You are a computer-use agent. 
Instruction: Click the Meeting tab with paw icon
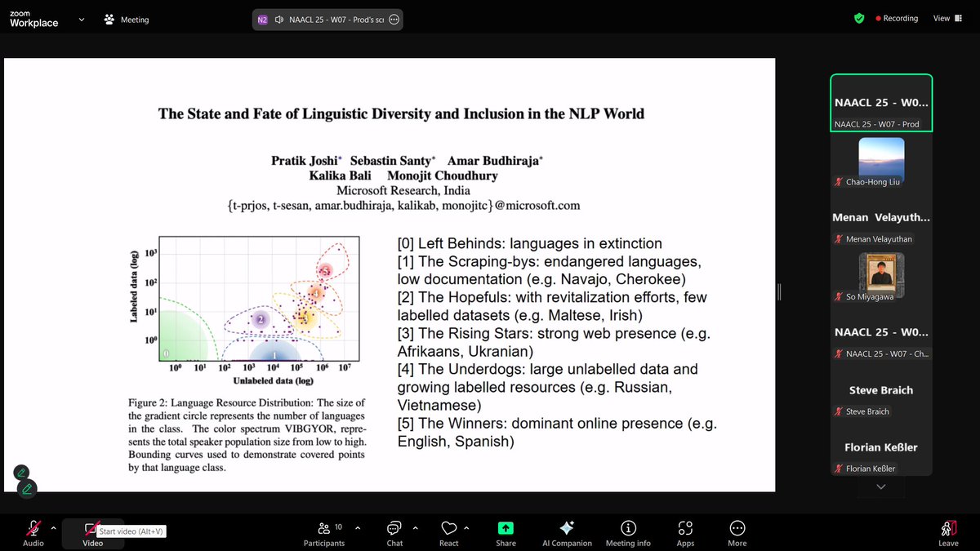tap(127, 19)
